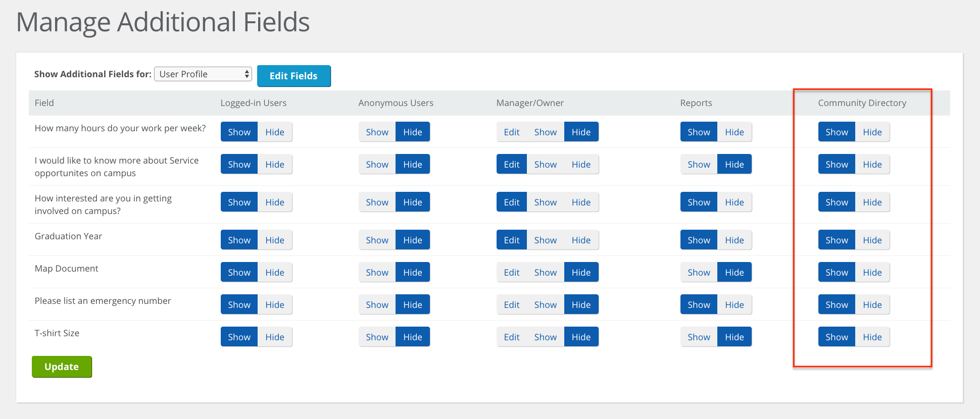Hide Map Document in Community Directory
Viewport: 980px width, 419px height.
point(872,272)
